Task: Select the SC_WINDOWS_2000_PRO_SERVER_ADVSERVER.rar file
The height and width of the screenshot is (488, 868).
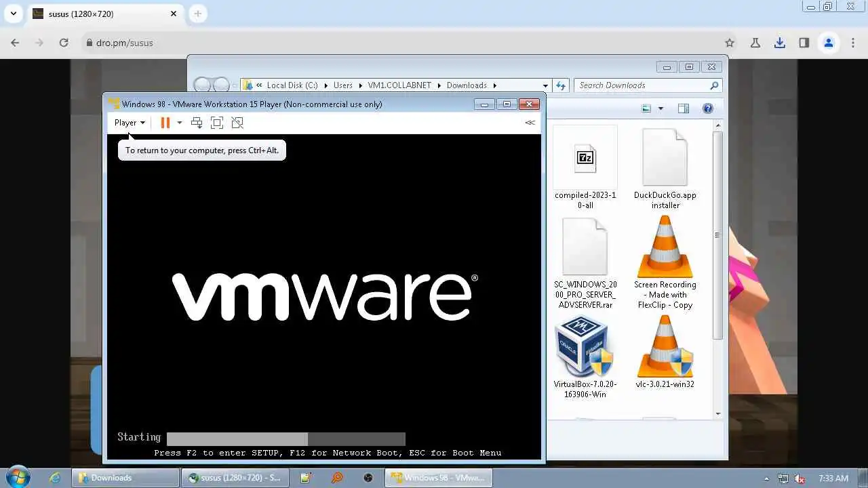Action: pos(585,263)
